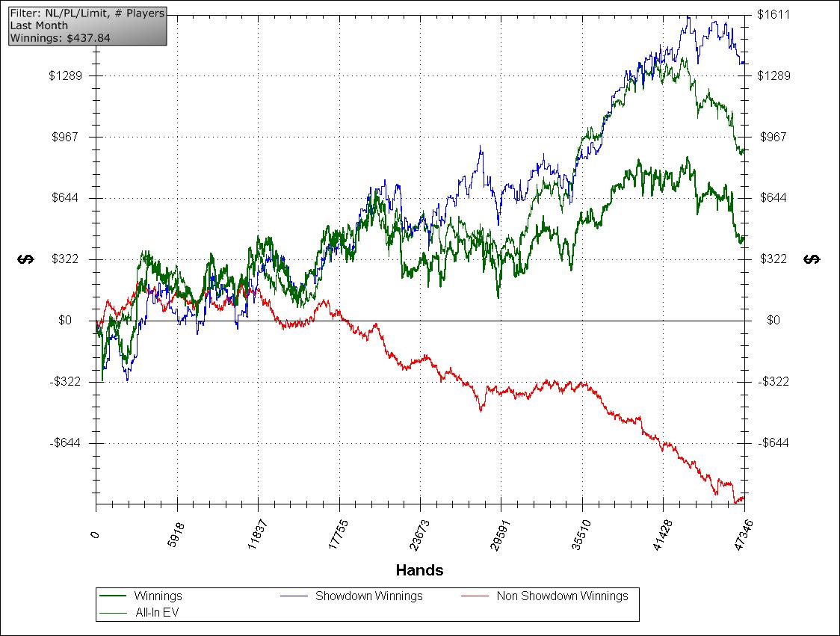The image size is (840, 636).
Task: Click the Winnings: $437.84 summary text
Action: (x=60, y=37)
